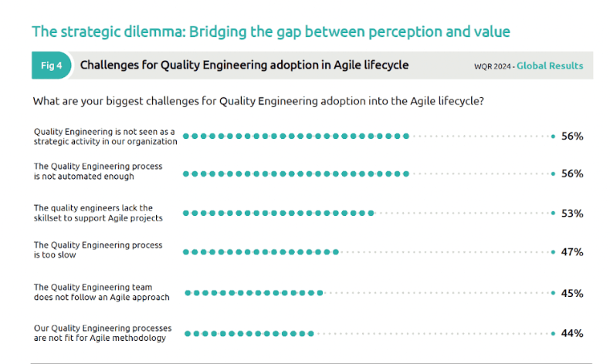The image size is (610, 364).
Task: Click 'WQR 2024' label
Action: click(x=492, y=66)
